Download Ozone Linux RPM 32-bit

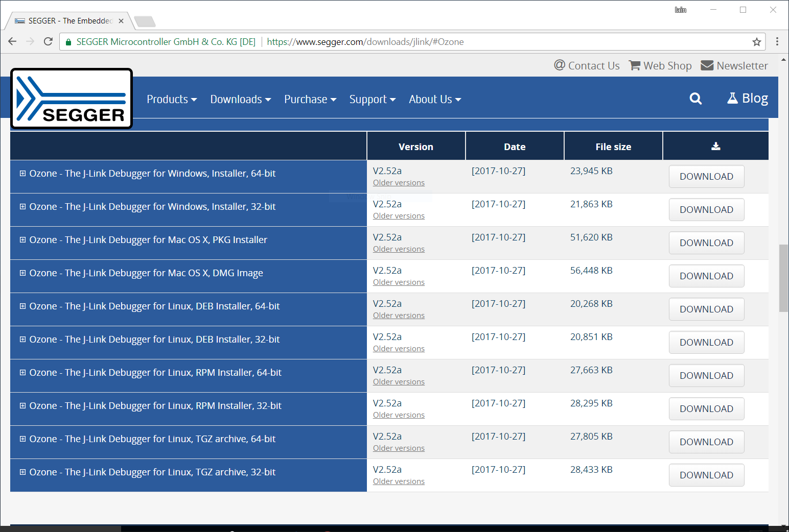tap(706, 409)
